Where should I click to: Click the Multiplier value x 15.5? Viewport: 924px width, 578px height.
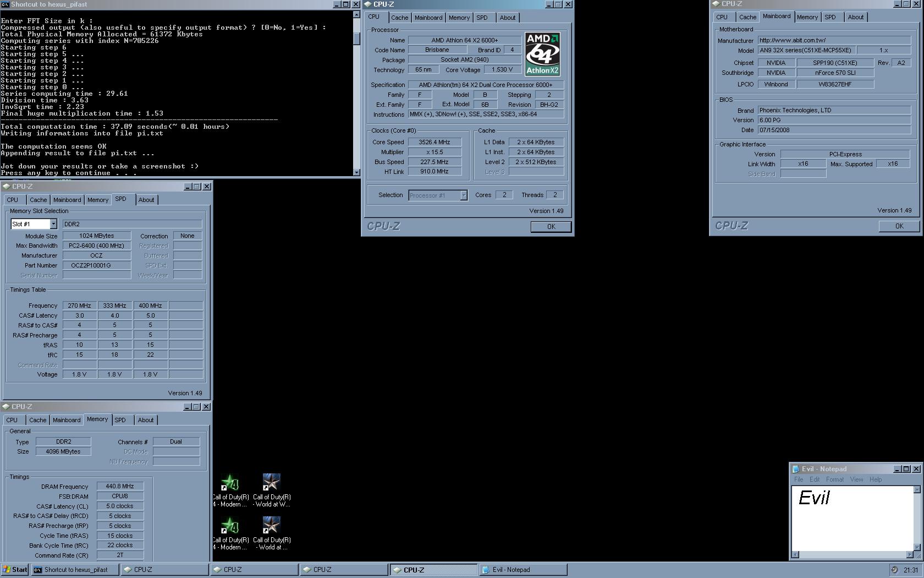coord(435,152)
